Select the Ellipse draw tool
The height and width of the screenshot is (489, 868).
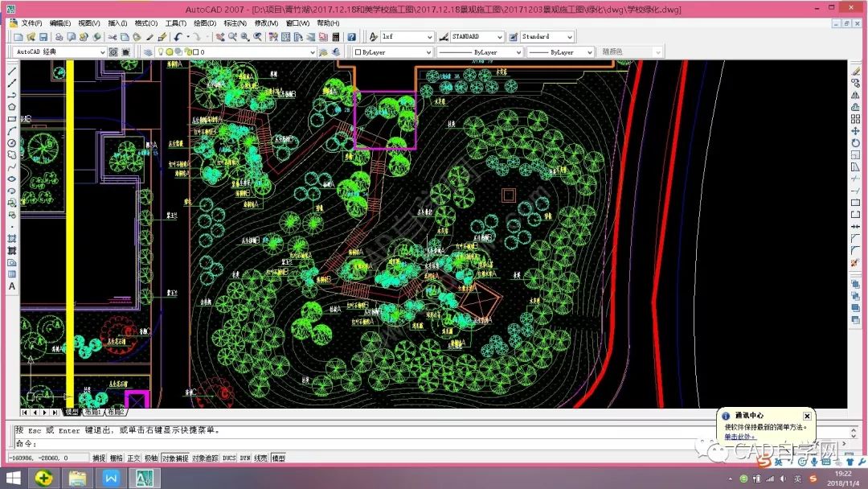(x=11, y=179)
